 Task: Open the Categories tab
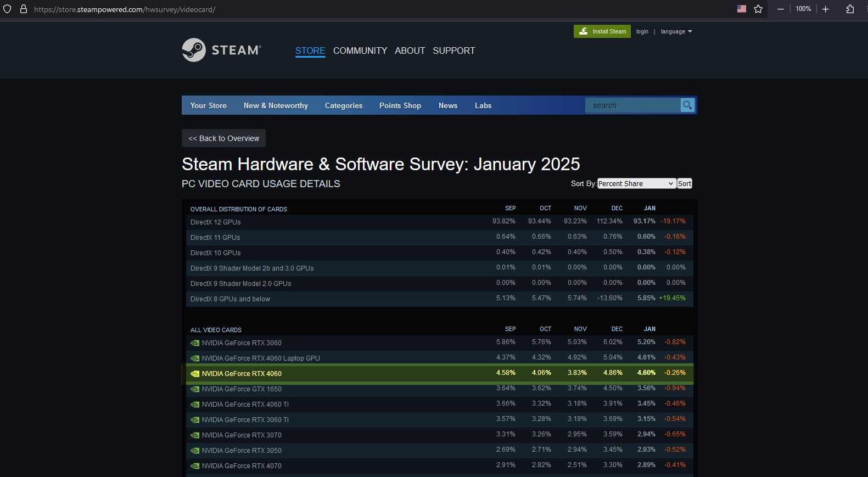(x=344, y=105)
